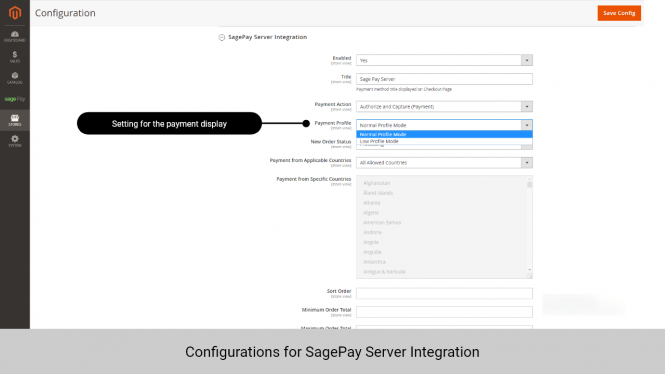This screenshot has width=665, height=374.
Task: Click the Save Config button
Action: click(619, 13)
